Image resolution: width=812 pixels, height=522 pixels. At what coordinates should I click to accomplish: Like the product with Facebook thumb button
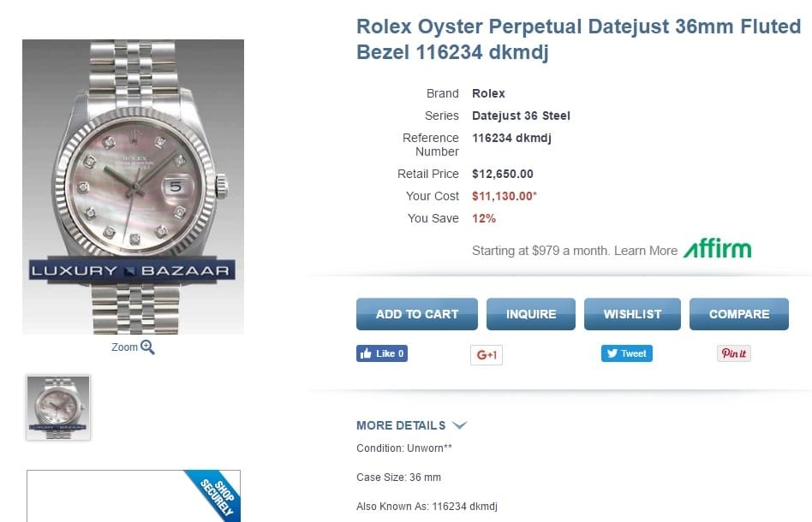[x=381, y=353]
